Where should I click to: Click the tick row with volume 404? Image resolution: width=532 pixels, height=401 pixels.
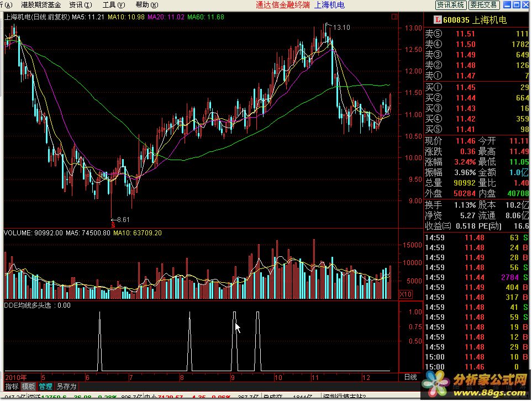coord(477,287)
